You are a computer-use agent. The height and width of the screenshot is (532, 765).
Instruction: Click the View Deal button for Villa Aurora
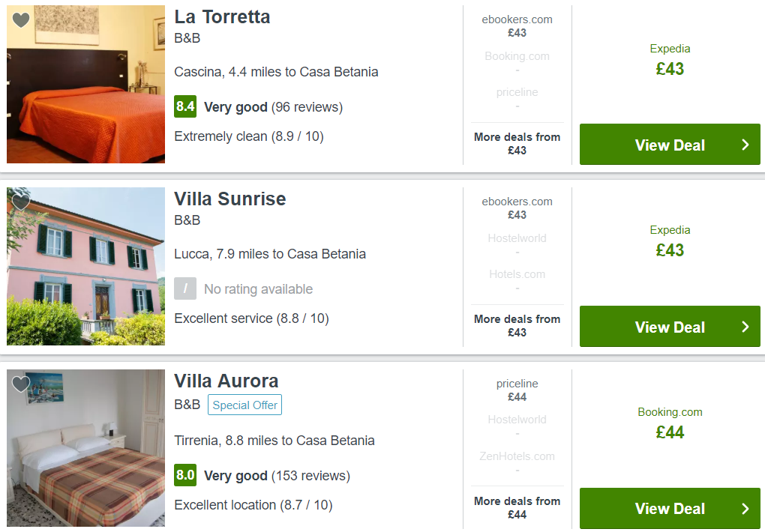(670, 509)
